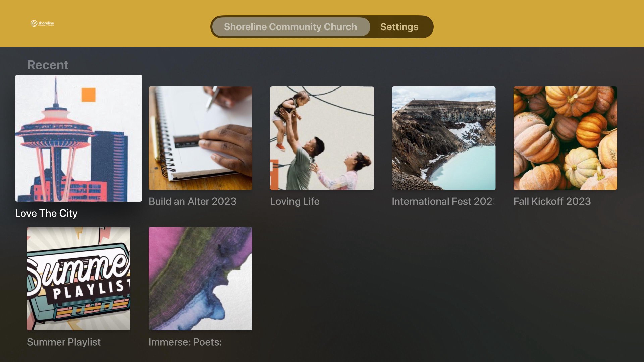The height and width of the screenshot is (362, 644).
Task: Select the Shoreline Community Church tab
Action: [x=290, y=27]
